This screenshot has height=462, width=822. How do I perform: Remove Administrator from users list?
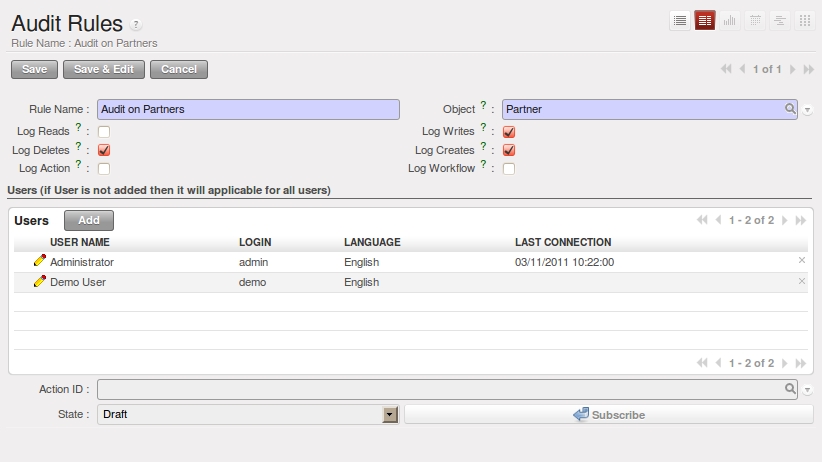tap(802, 260)
